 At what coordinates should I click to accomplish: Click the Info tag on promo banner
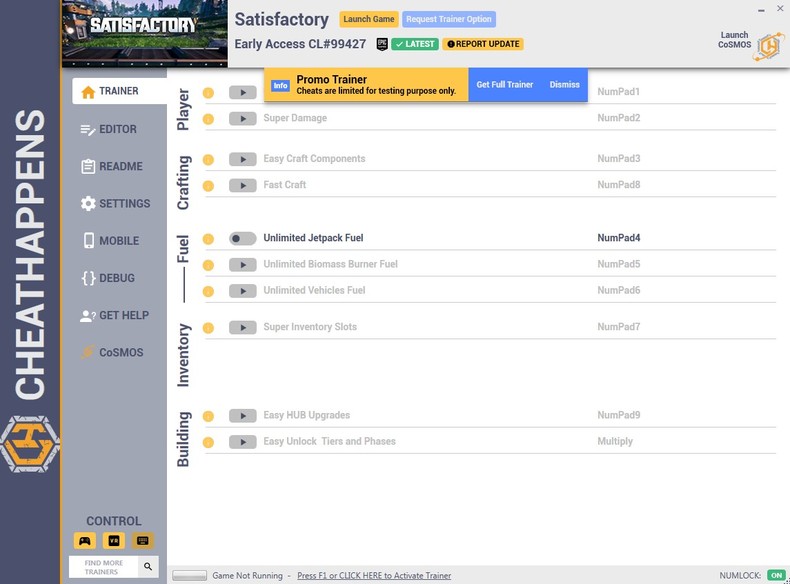click(281, 86)
